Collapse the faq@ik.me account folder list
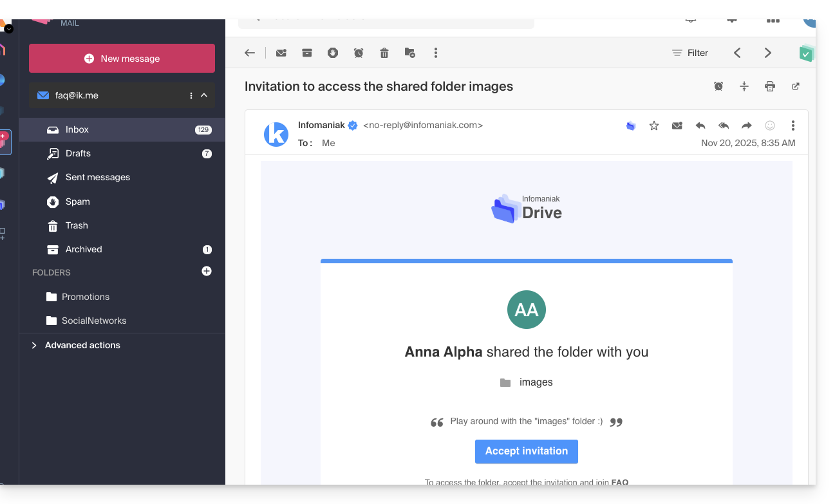The image size is (835, 504). coord(204,96)
